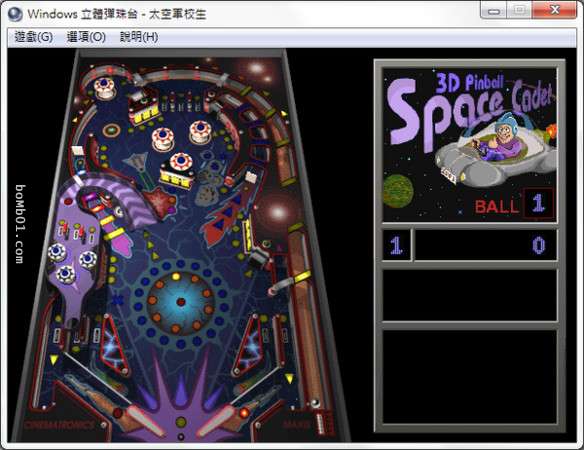Screen dimensions: 584x450
Task: Click the right flipper at table bottom
Action: (x=218, y=419)
